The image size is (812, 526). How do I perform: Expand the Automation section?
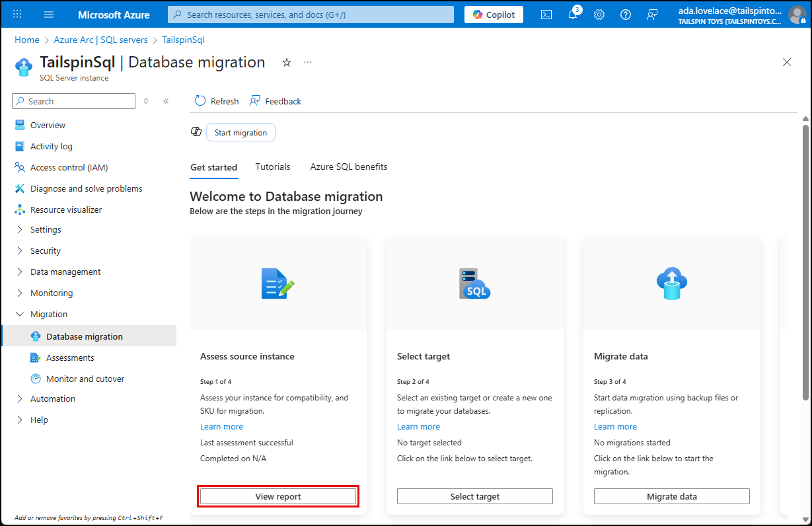pyautogui.click(x=53, y=398)
